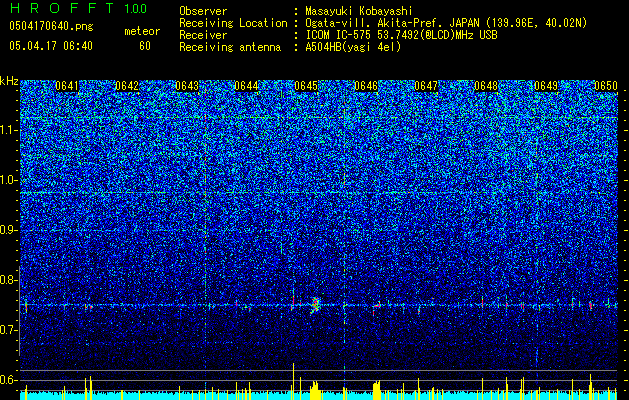This screenshot has width=629, height=400.
Task: Click the bright meteor echo burst after 0645
Action: pyautogui.click(x=316, y=305)
